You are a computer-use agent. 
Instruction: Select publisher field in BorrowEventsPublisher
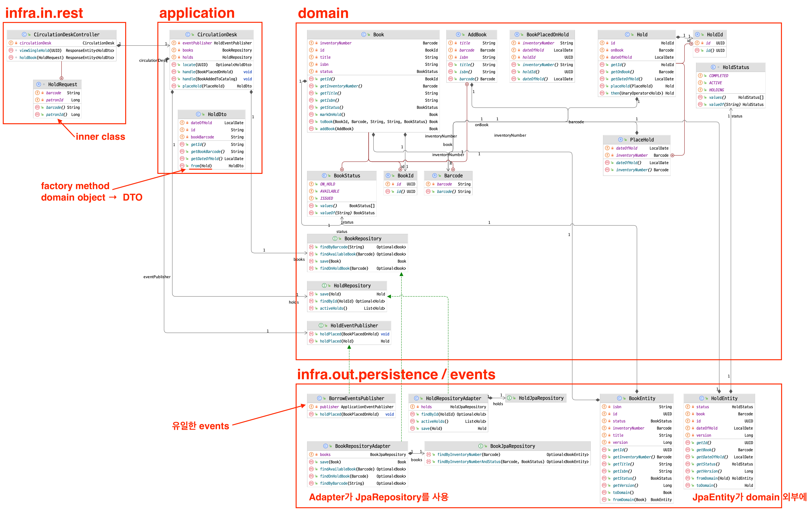[x=351, y=407]
